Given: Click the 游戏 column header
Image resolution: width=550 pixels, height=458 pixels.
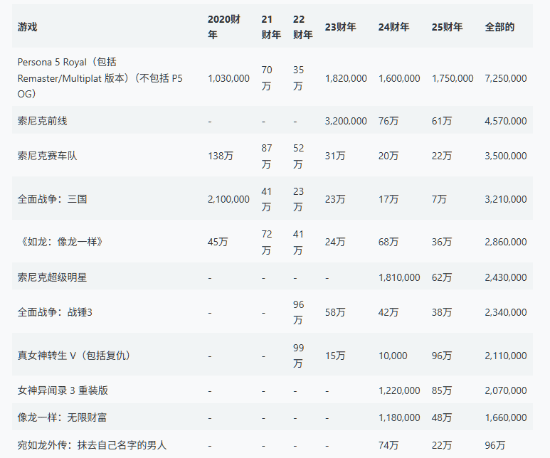Looking at the screenshot, I should pos(27,27).
